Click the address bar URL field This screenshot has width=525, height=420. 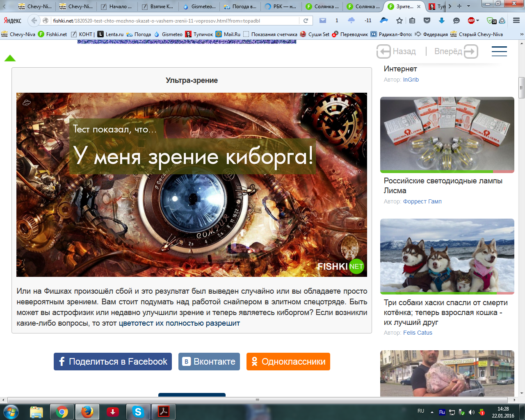[176, 21]
